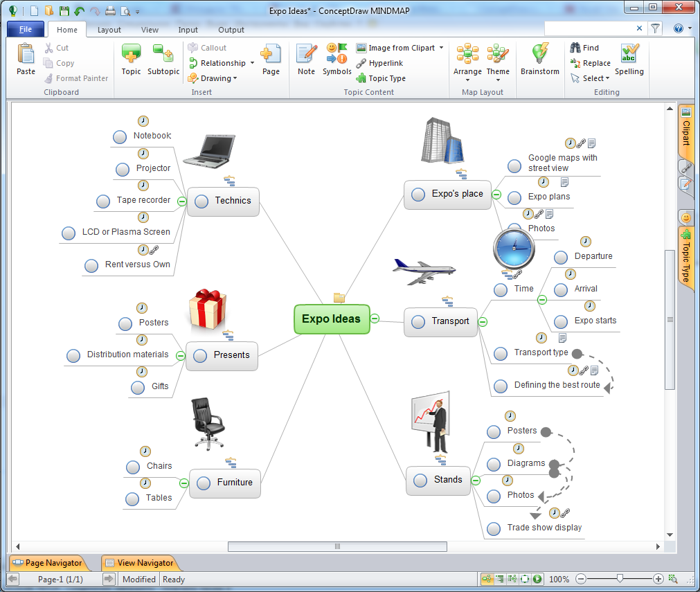Click the search filter funnel icon

coord(655,28)
